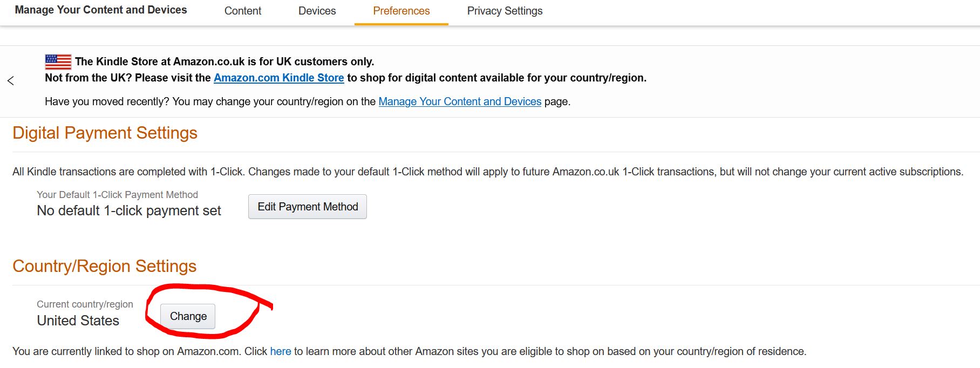This screenshot has width=980, height=368.
Task: Click the US flag icon
Action: tap(58, 62)
